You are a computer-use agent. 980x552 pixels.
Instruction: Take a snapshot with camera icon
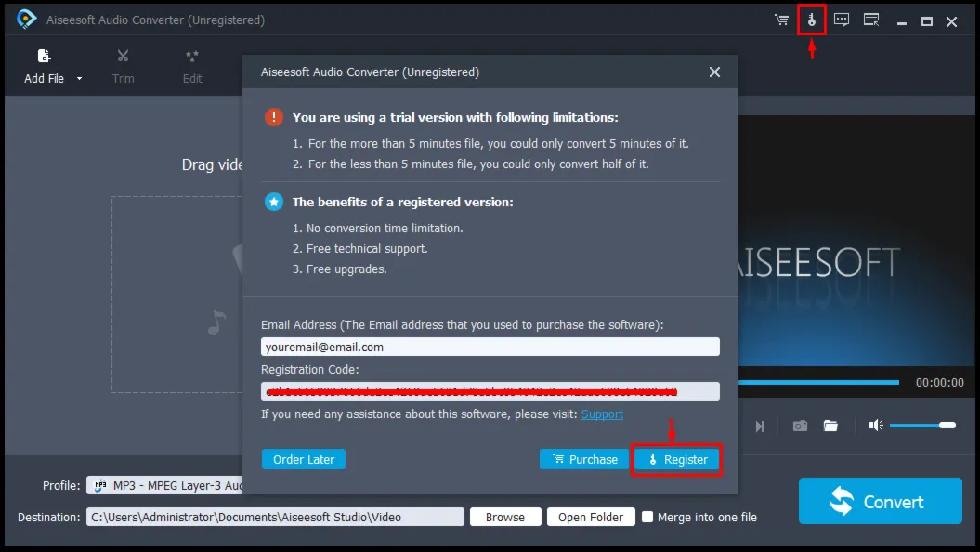click(x=800, y=426)
